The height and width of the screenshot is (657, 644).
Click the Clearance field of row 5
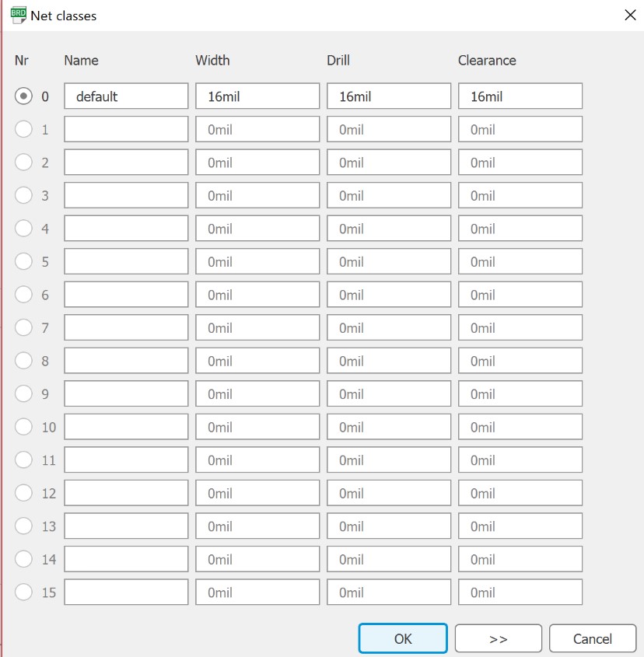click(520, 261)
